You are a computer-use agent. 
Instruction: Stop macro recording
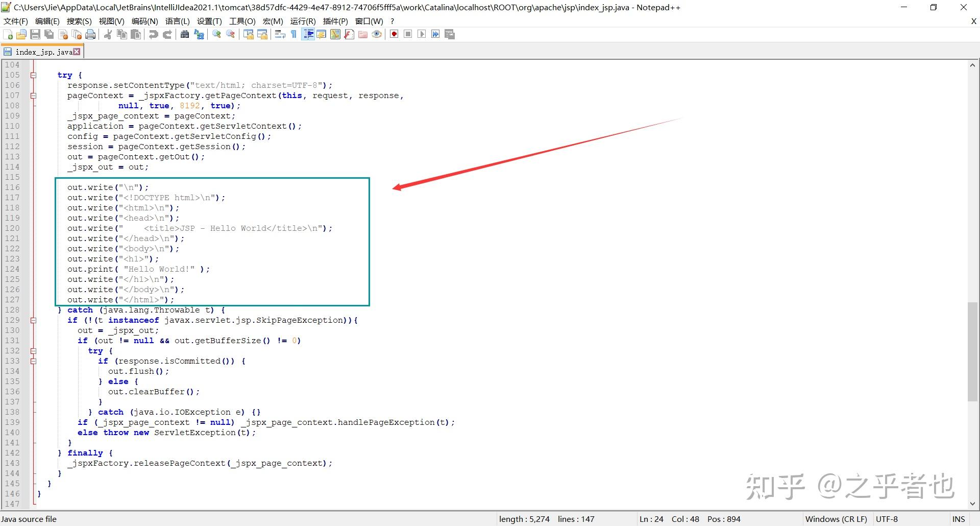(x=408, y=34)
